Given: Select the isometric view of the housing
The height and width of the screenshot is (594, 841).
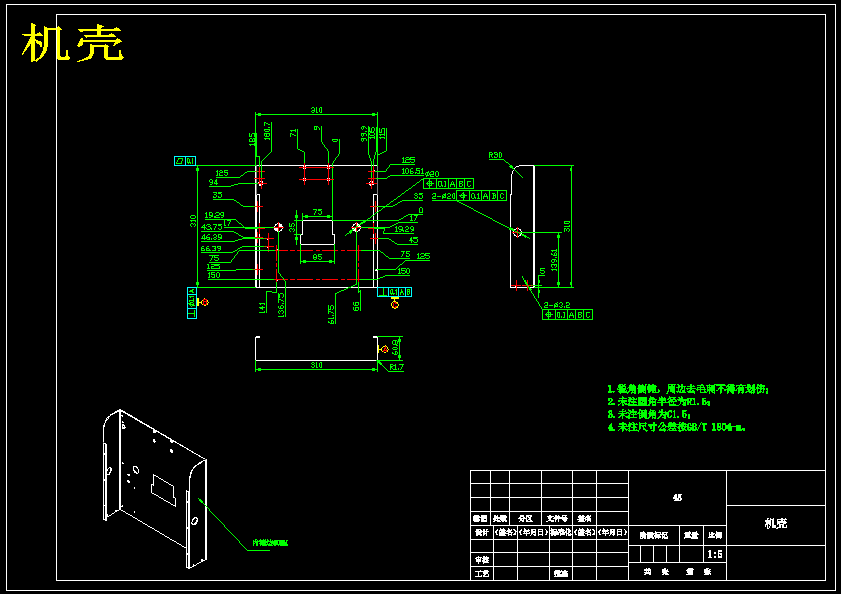Looking at the screenshot, I should pos(154,488).
